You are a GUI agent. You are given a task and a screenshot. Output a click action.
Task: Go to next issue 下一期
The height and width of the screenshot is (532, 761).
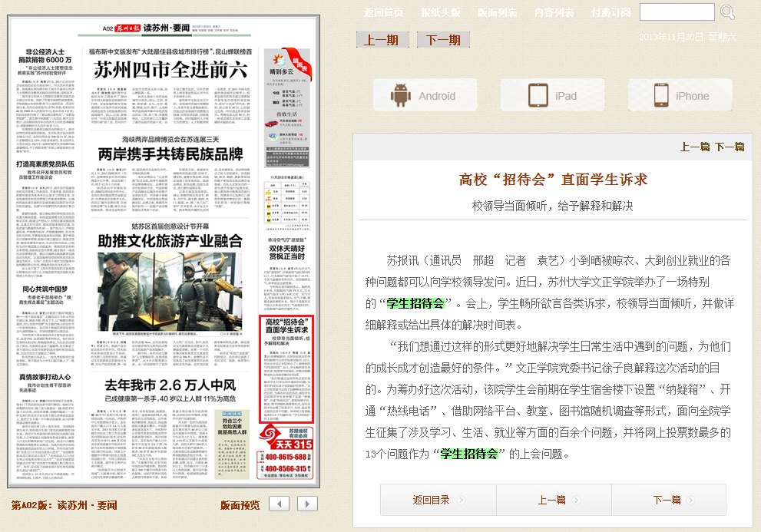(x=443, y=40)
